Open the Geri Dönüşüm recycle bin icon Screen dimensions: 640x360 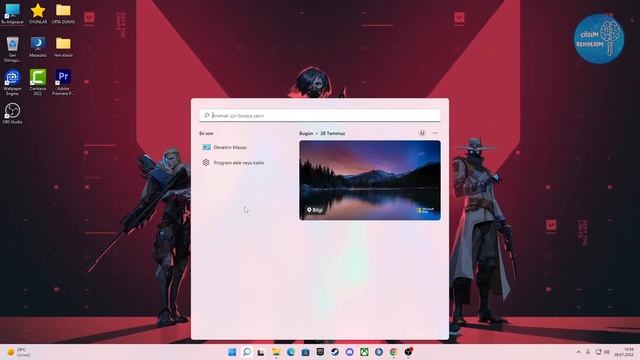tap(12, 49)
